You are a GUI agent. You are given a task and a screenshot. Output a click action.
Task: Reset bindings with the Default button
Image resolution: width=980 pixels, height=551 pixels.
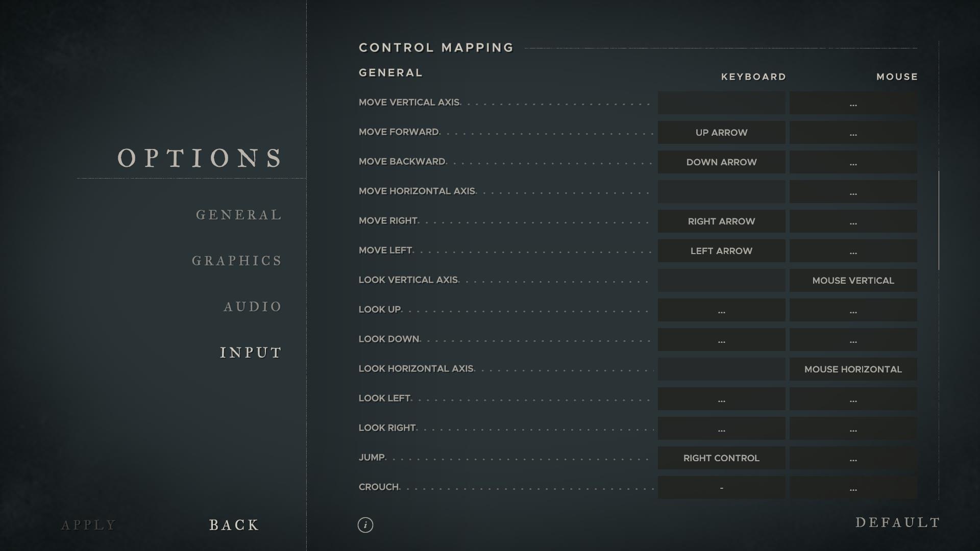(897, 522)
